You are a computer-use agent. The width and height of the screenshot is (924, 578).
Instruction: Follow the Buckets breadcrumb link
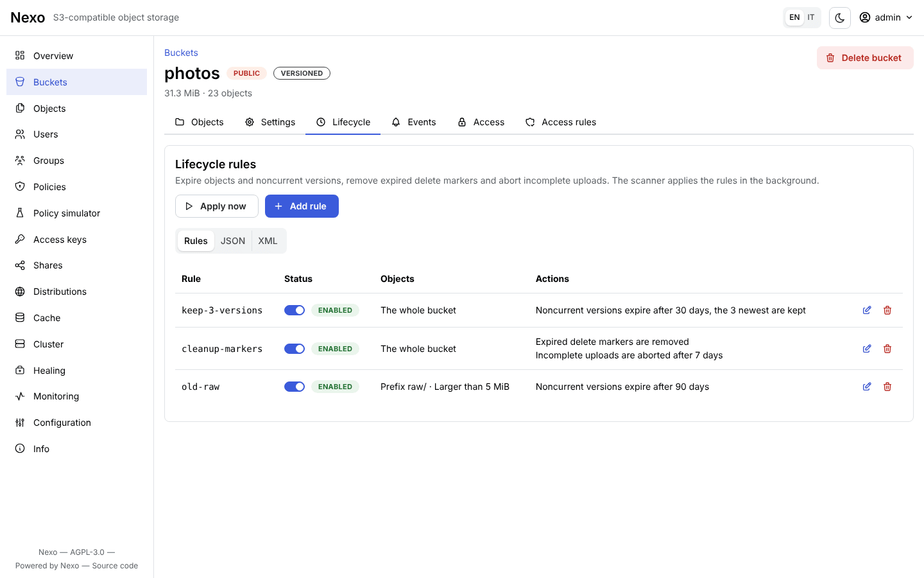pos(181,53)
